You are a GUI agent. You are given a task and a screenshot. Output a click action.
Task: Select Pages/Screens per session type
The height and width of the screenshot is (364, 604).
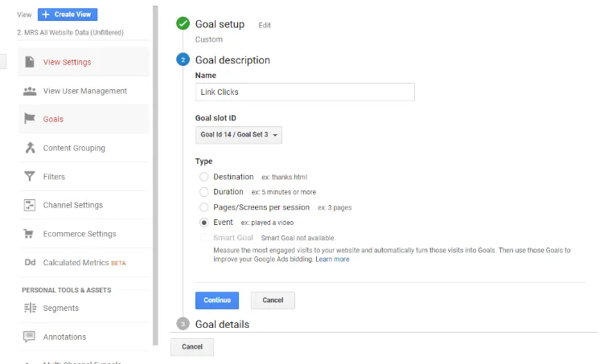[x=204, y=207]
